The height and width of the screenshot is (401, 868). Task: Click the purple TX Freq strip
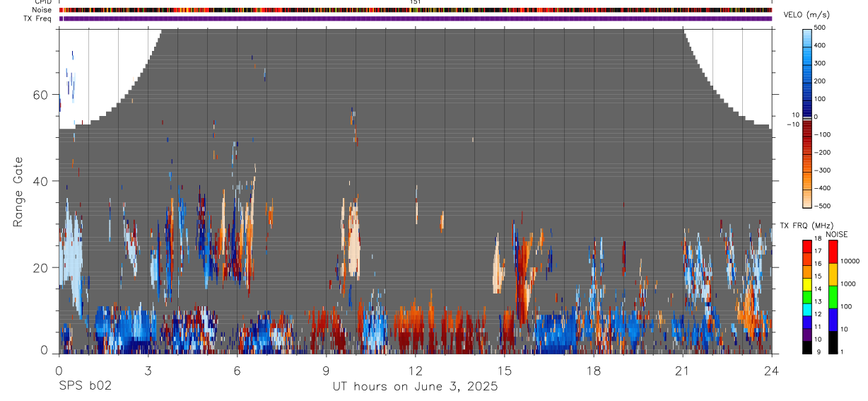coord(415,18)
